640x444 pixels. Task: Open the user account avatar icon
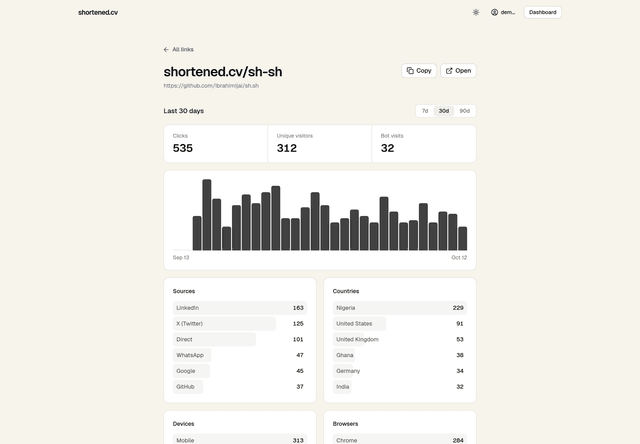pyautogui.click(x=494, y=12)
